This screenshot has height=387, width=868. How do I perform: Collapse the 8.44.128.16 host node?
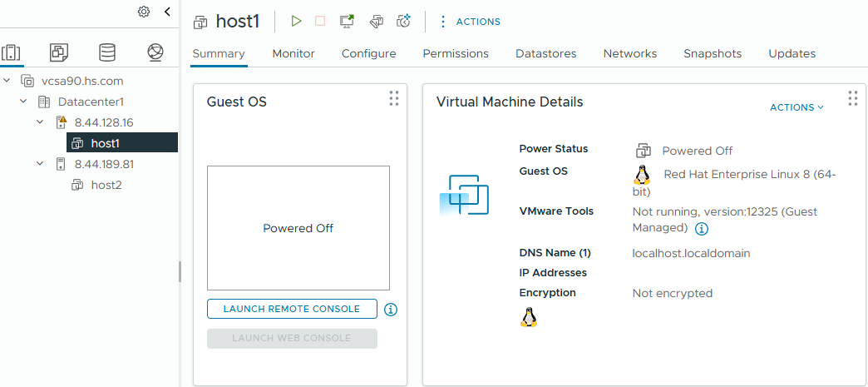(x=40, y=122)
